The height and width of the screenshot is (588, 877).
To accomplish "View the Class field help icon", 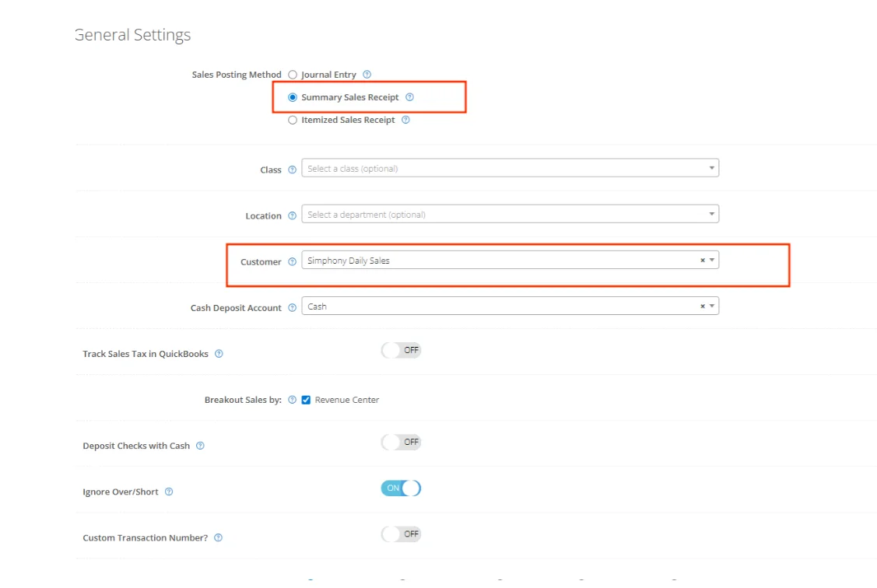I will coord(292,169).
